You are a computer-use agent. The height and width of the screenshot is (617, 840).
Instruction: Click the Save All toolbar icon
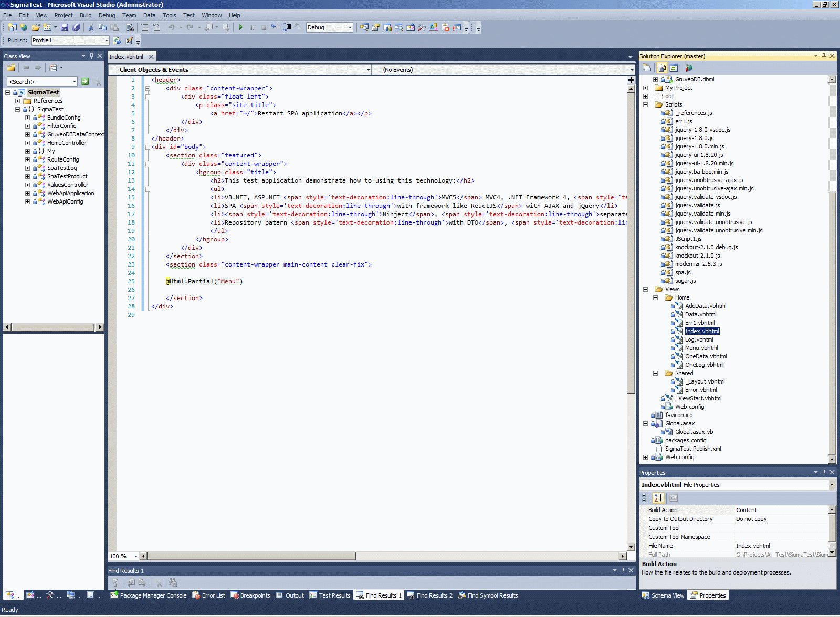tap(76, 27)
